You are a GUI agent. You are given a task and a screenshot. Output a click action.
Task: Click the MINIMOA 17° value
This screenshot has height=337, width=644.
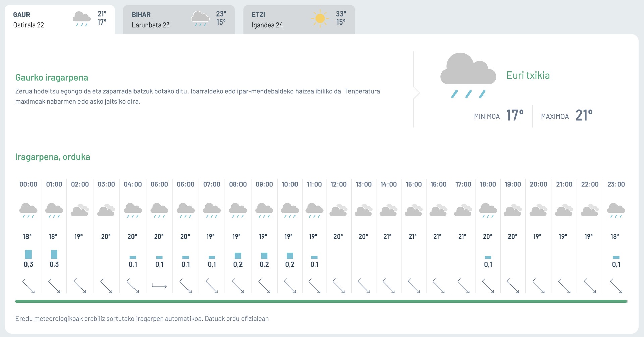click(x=515, y=115)
